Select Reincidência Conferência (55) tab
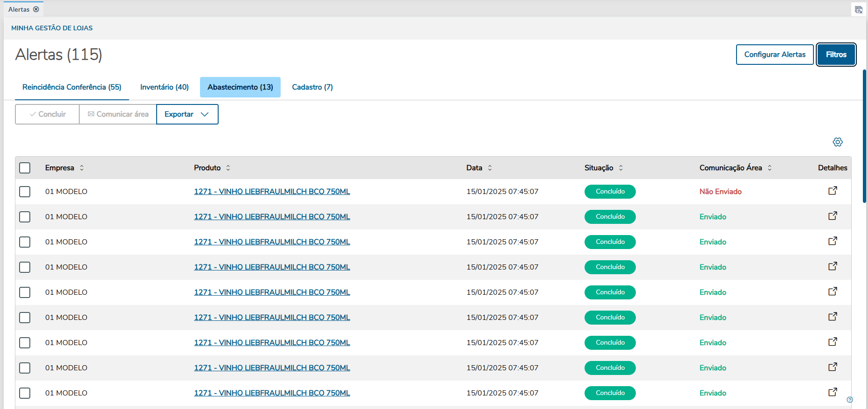Viewport: 868px width, 409px height. coord(72,87)
